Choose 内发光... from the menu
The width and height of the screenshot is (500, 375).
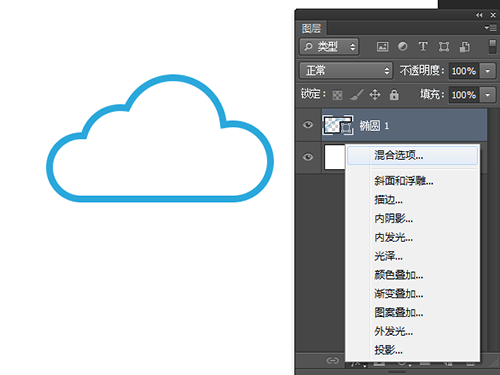point(413,238)
